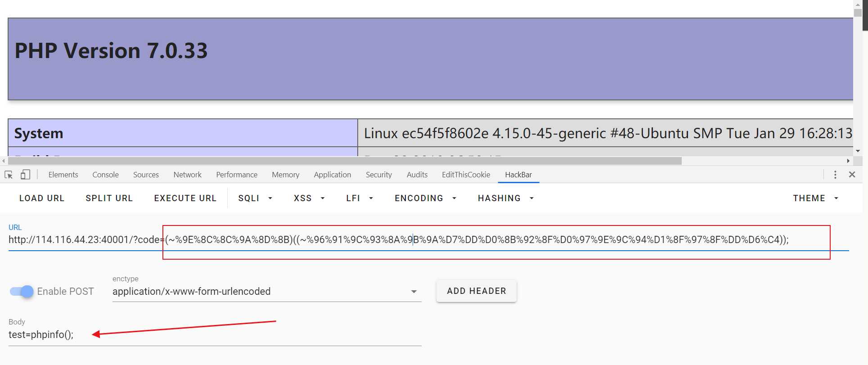Switch to the Network tab

click(187, 175)
